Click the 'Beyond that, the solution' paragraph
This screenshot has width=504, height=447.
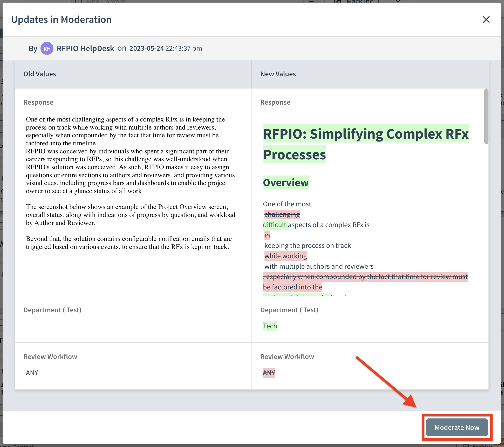129,243
